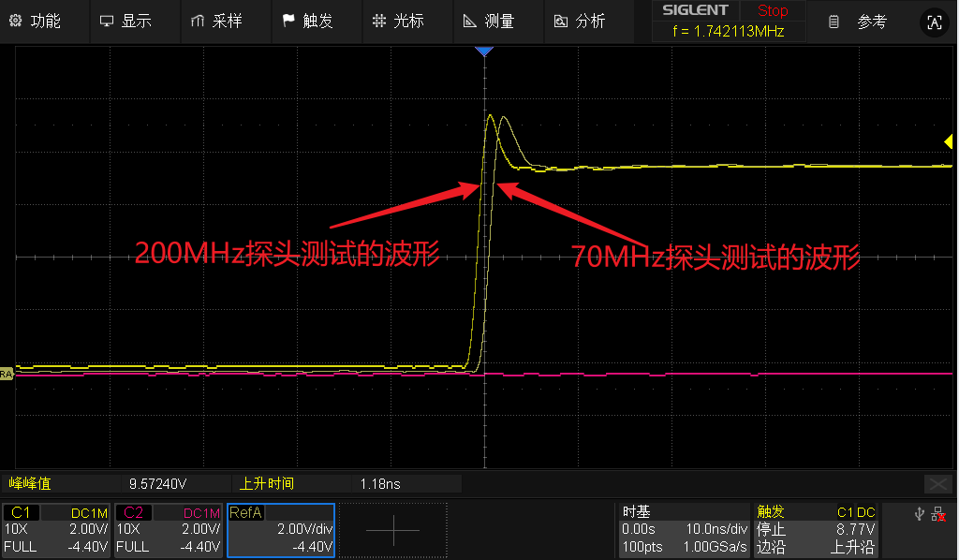Open the 时基 timebase settings panel
Image resolution: width=959 pixels, height=560 pixels.
click(x=685, y=530)
